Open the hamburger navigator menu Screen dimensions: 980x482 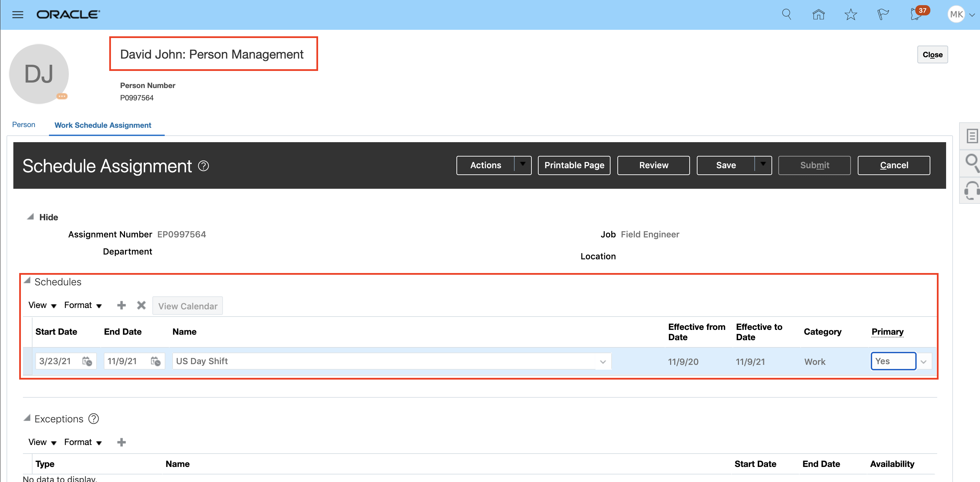[x=17, y=14]
